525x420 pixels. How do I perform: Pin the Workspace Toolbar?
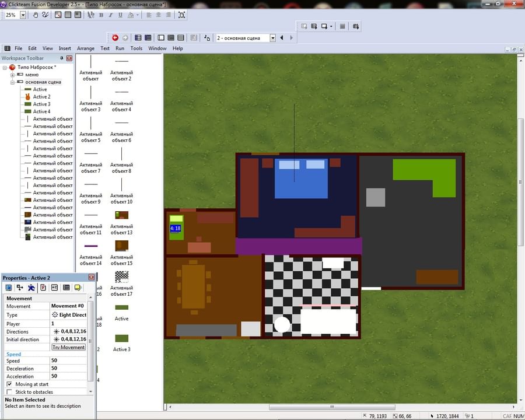62,58
